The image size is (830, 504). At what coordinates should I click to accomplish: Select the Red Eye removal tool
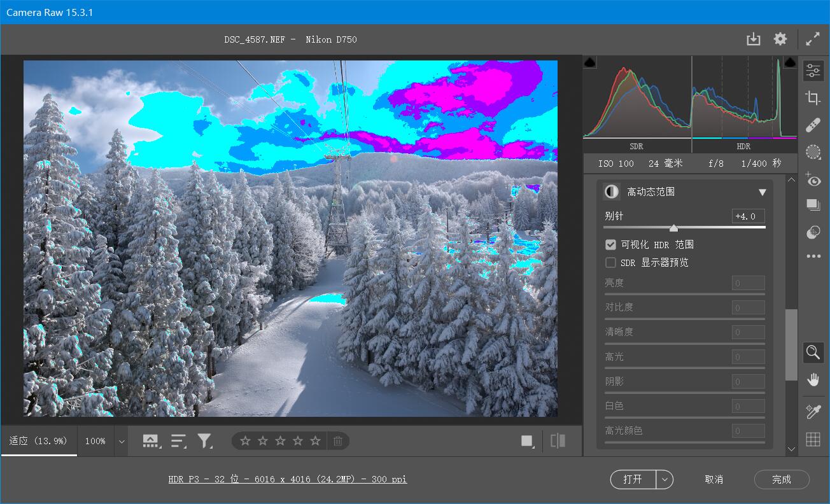pyautogui.click(x=813, y=179)
